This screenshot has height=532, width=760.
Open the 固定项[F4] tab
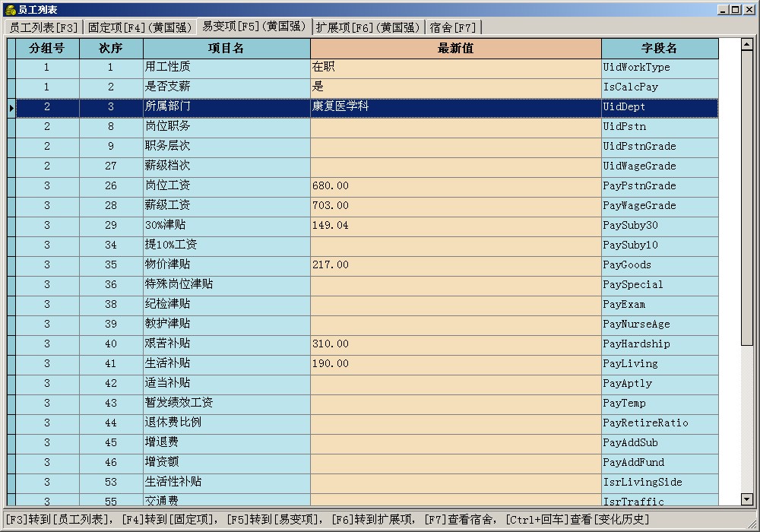coord(139,27)
